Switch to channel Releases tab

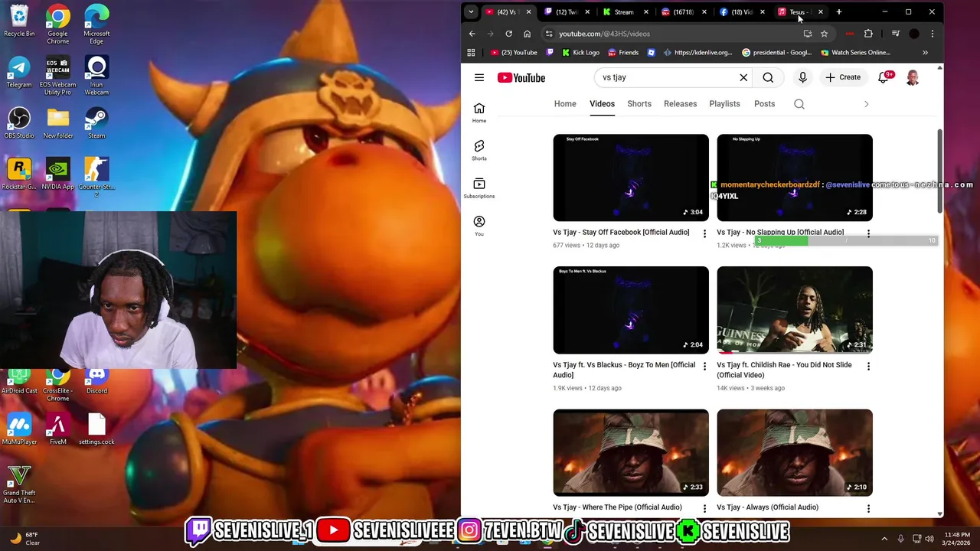coord(680,104)
